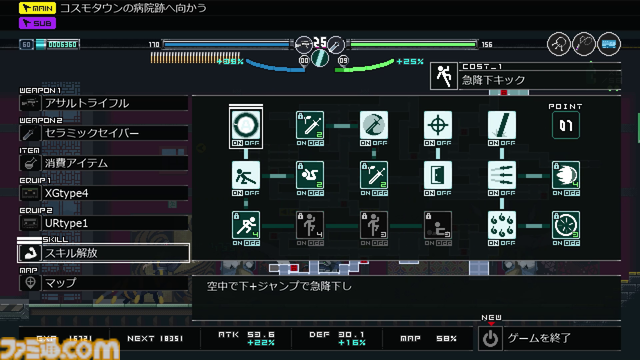
Task: Select the locked fireball skill icon
Action: 566,175
